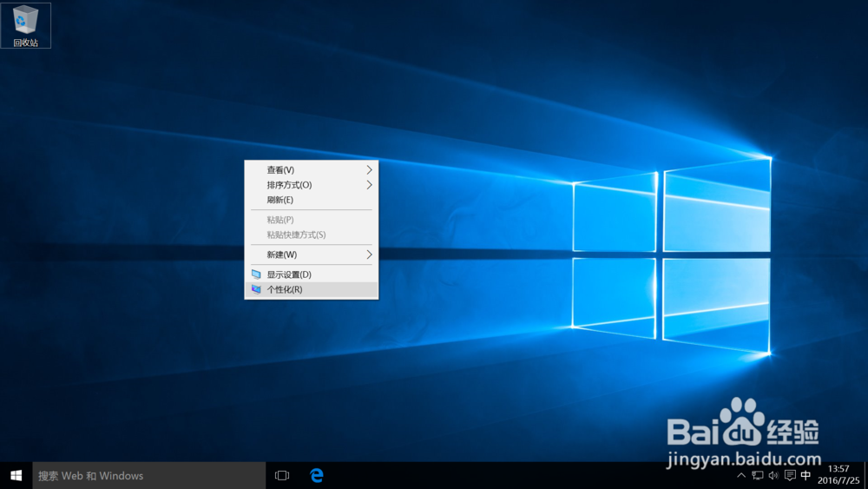868x489 pixels.
Task: Open Task View from the taskbar
Action: (x=282, y=476)
